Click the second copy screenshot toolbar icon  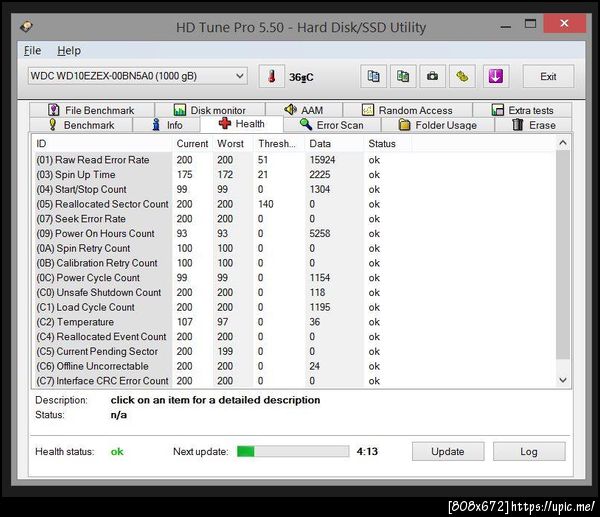tap(403, 76)
